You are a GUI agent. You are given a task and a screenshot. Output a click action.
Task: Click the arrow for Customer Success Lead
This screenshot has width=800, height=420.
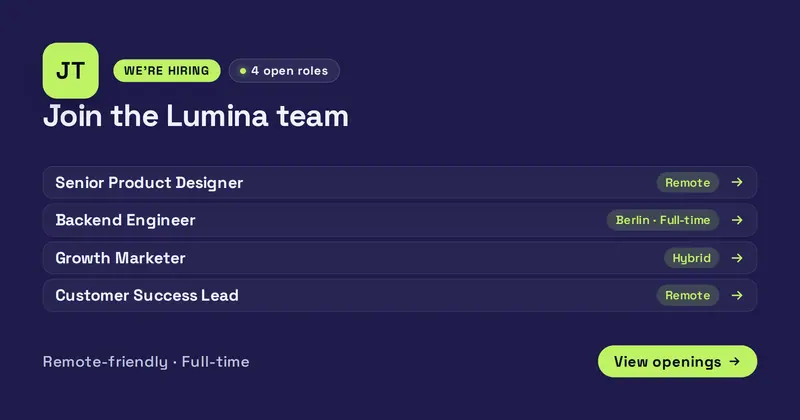(x=737, y=295)
